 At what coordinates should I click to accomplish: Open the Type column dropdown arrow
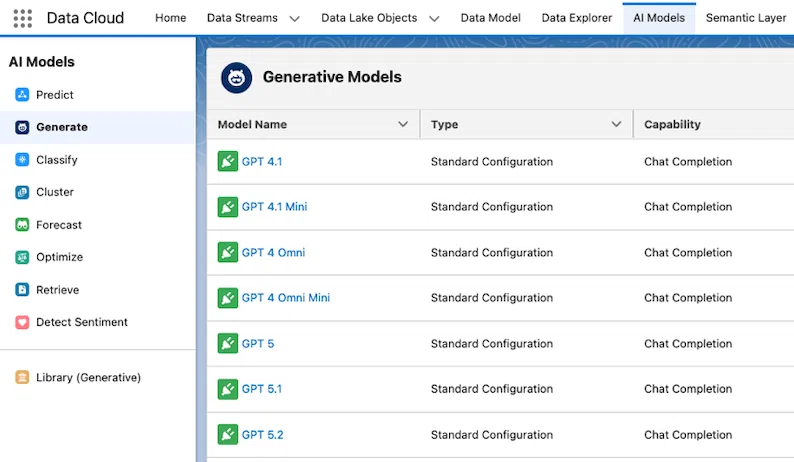[616, 124]
